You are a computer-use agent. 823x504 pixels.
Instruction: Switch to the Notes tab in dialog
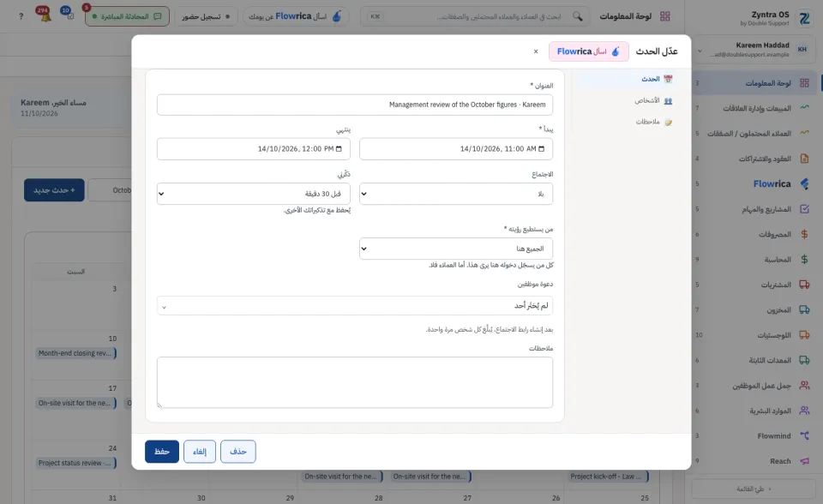625,122
